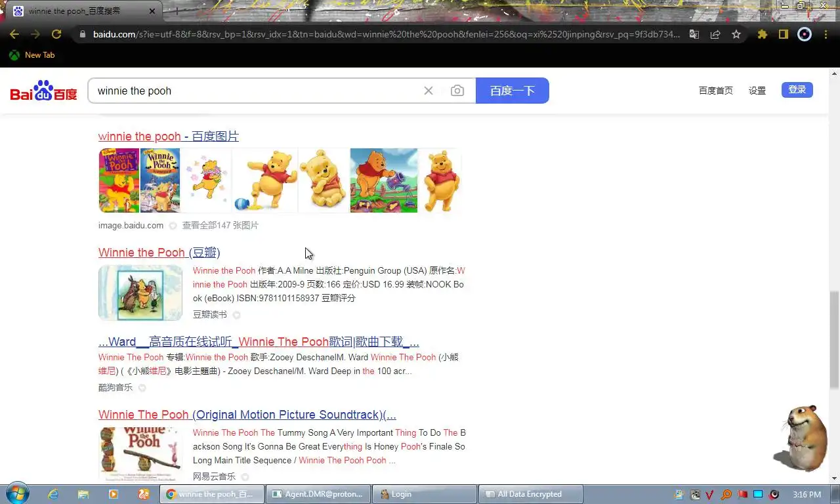Click the page vertical scrollbar thumb
Image resolution: width=840 pixels, height=504 pixels.
click(834, 340)
